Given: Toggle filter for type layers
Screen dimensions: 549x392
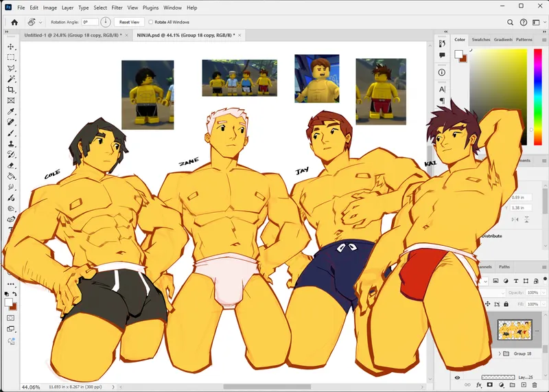Looking at the screenshot, I should tap(516, 281).
